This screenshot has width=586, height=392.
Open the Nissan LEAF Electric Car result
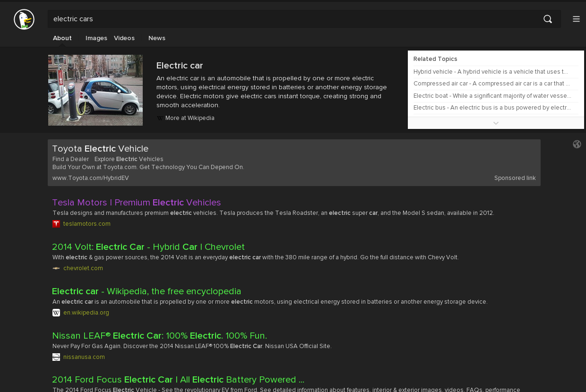(x=160, y=336)
